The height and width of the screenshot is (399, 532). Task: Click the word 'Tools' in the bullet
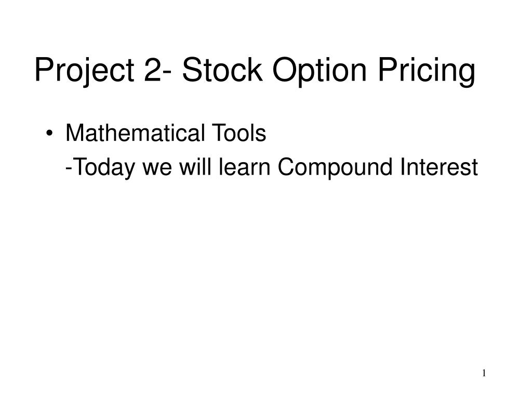[x=239, y=132]
